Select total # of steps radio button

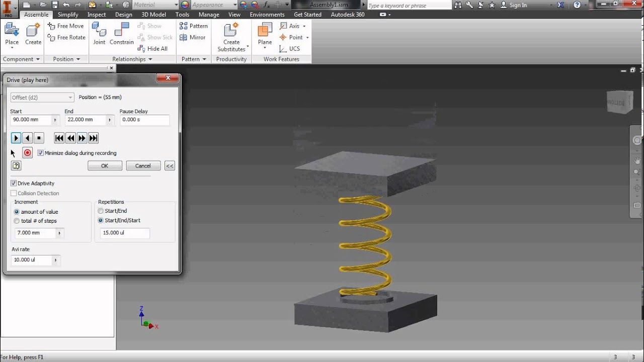17,221
